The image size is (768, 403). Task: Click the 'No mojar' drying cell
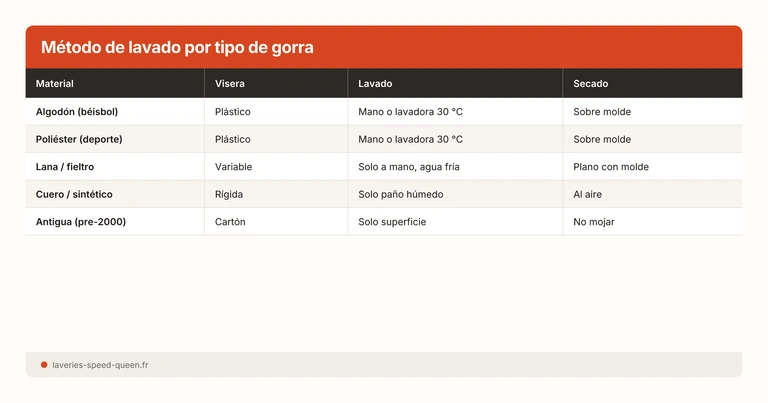coord(594,221)
